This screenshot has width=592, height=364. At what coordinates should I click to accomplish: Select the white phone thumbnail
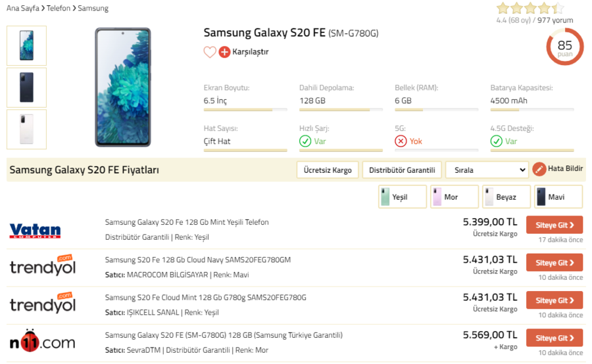point(26,129)
